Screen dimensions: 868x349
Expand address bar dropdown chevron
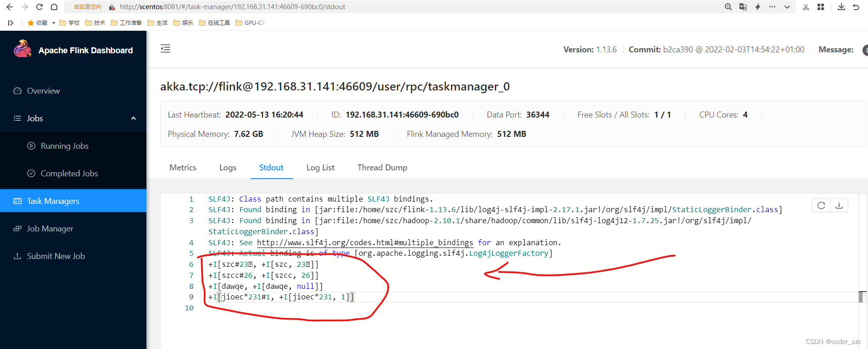[787, 7]
